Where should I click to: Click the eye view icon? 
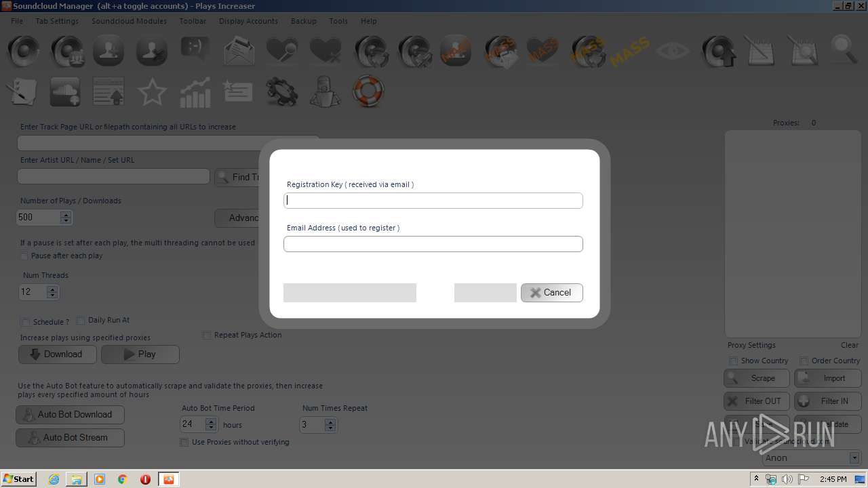(673, 51)
